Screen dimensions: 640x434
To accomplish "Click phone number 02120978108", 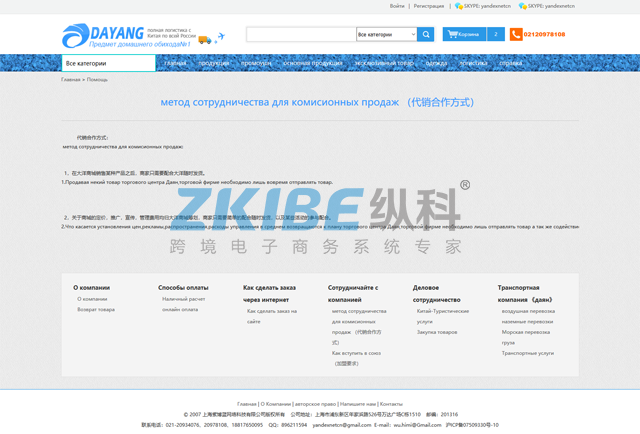I will [x=544, y=34].
